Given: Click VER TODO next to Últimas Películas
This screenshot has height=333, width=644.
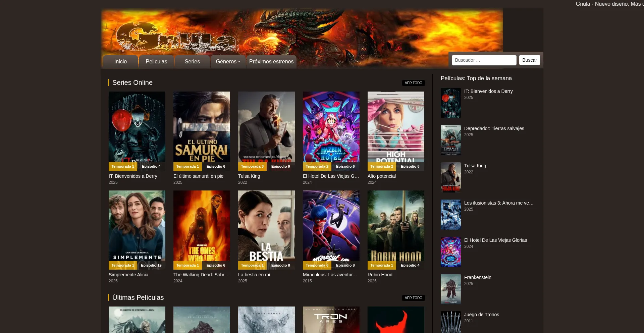Looking at the screenshot, I should click(413, 298).
